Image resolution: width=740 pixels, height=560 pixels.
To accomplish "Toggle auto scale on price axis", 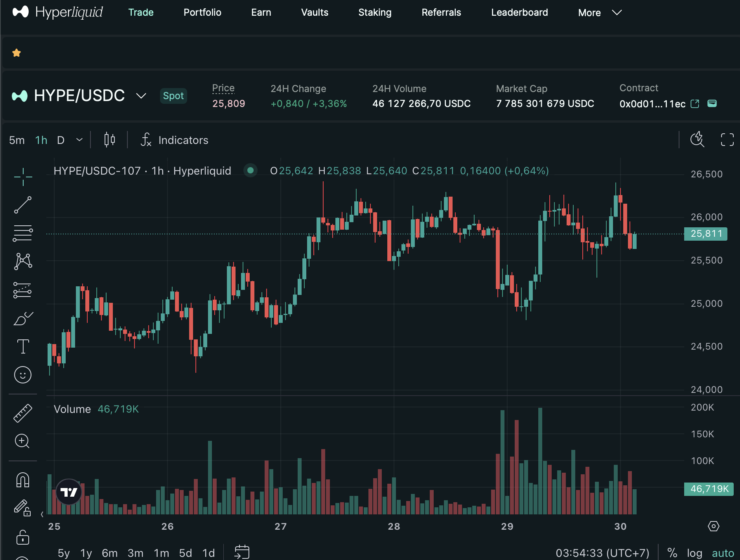I will (723, 553).
